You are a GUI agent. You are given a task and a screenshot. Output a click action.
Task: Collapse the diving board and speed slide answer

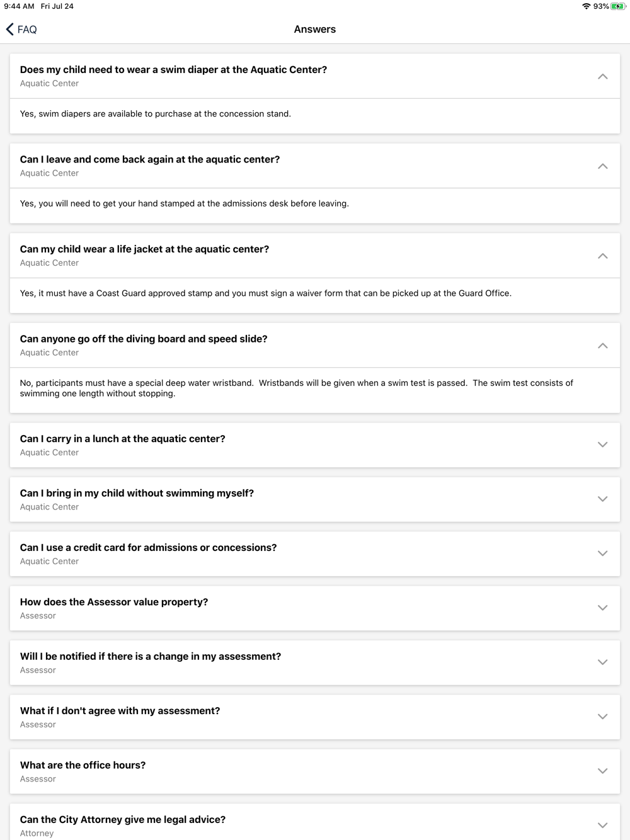(602, 346)
